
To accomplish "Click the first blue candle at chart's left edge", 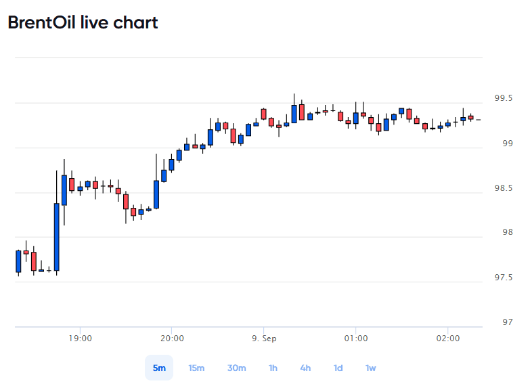I will [18, 261].
